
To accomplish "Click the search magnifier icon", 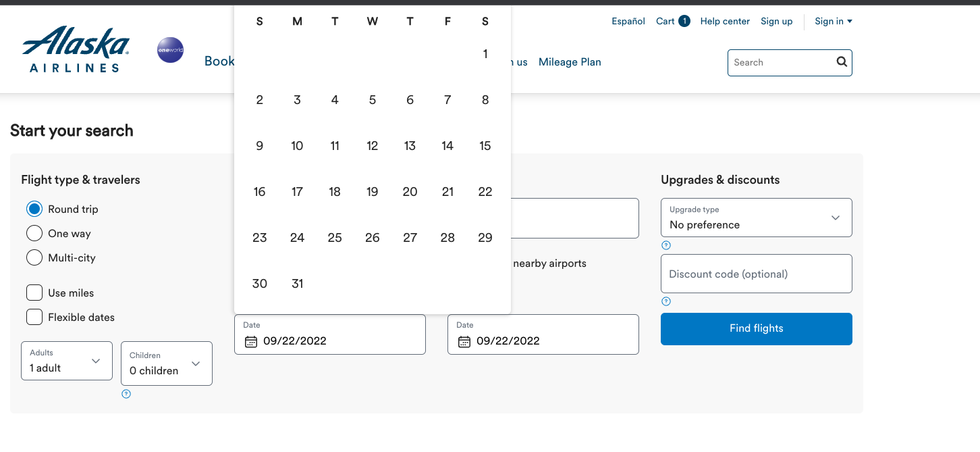I will (x=841, y=62).
